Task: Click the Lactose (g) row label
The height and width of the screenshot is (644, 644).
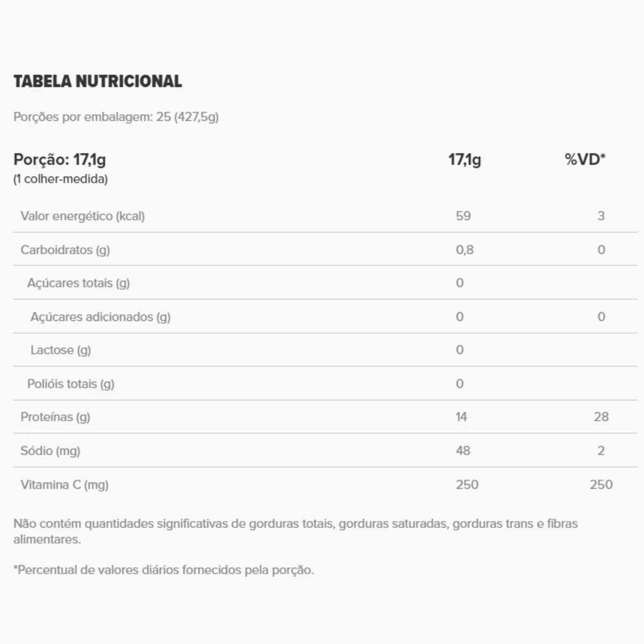Action: [x=61, y=350]
